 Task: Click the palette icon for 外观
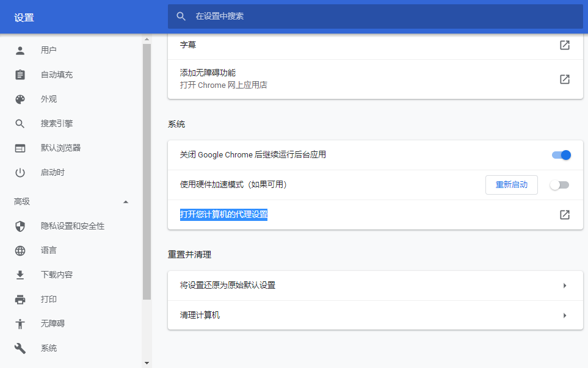20,99
